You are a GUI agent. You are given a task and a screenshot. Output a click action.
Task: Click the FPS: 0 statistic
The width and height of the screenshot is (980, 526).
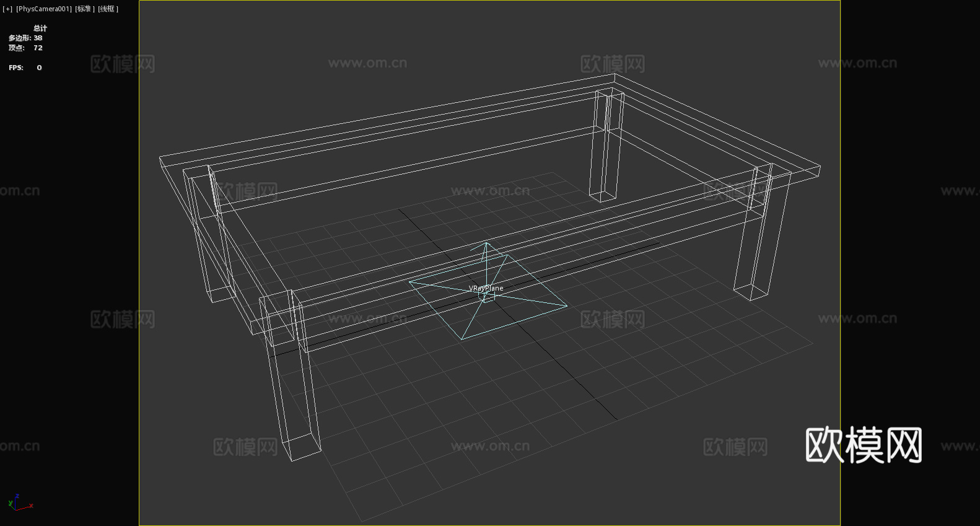(x=25, y=68)
